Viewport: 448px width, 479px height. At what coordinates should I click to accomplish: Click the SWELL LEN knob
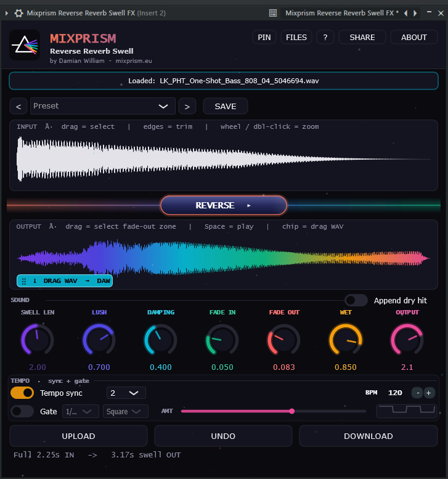tap(37, 340)
